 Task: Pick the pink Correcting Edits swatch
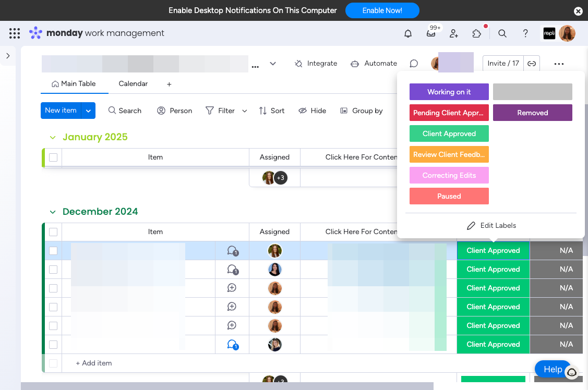[449, 175]
